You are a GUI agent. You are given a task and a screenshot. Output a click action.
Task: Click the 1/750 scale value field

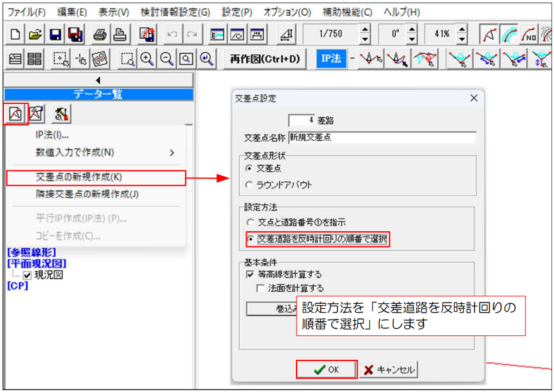point(331,34)
